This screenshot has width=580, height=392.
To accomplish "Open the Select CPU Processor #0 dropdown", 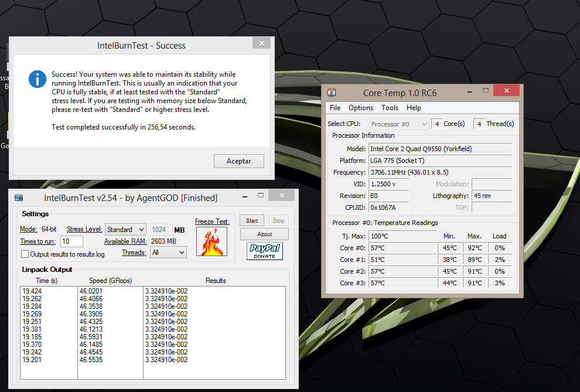I will 400,124.
